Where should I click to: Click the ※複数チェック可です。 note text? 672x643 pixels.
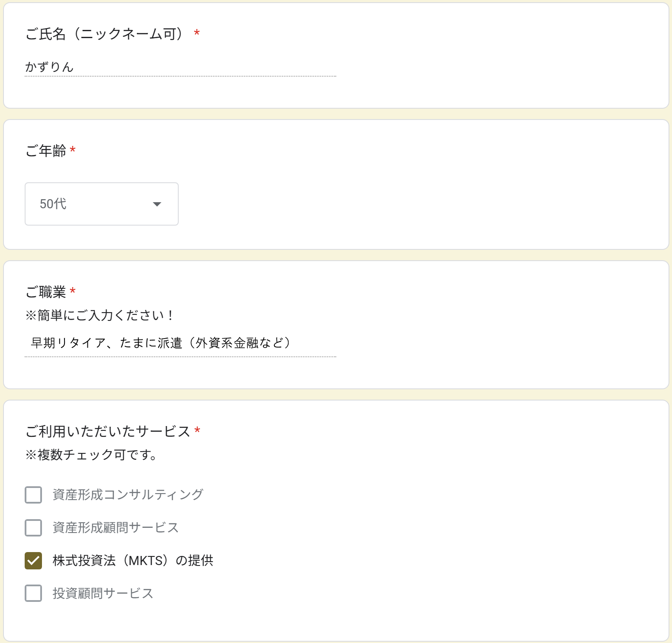(91, 455)
